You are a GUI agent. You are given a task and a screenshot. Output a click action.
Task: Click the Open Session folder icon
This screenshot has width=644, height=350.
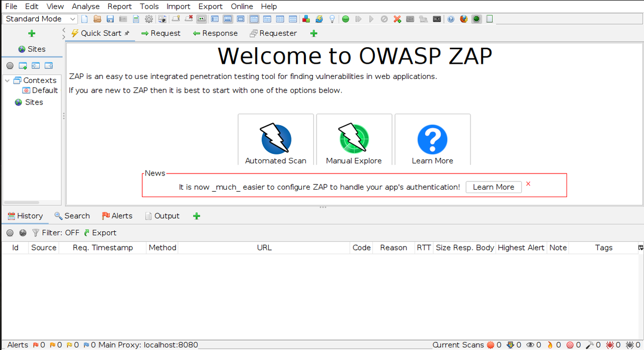97,19
